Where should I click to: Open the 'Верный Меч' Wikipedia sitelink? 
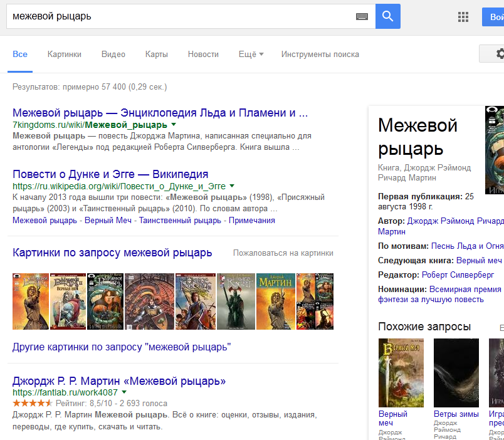pyautogui.click(x=108, y=221)
